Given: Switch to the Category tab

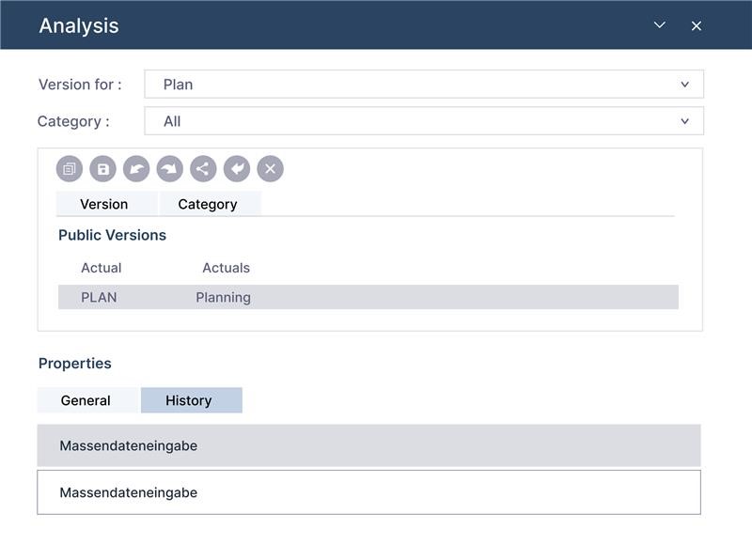Looking at the screenshot, I should (211, 204).
